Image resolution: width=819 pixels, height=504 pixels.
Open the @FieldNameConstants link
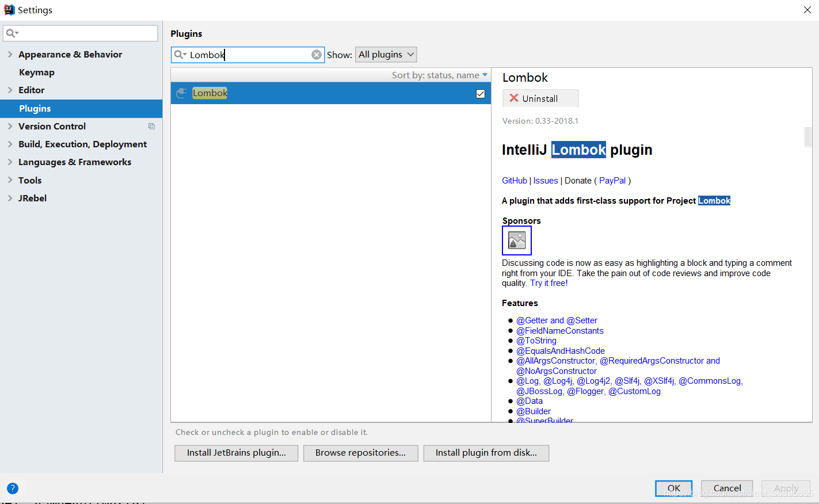point(560,331)
